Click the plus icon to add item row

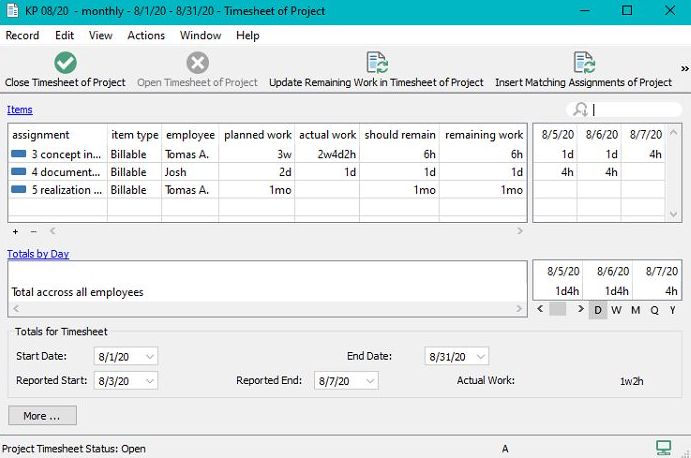pyautogui.click(x=15, y=231)
